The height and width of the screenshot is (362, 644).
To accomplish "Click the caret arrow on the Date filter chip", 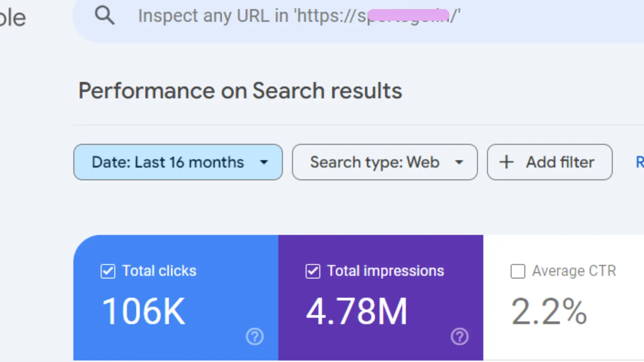I will pos(264,162).
